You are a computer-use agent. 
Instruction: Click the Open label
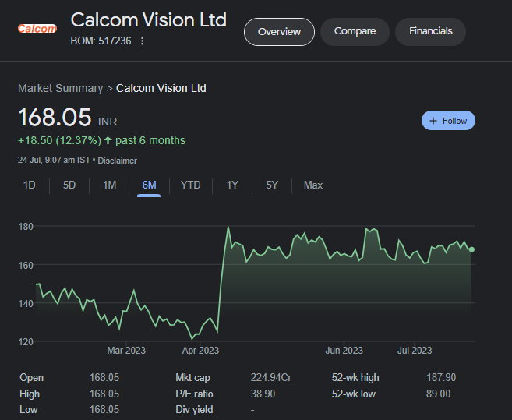click(32, 378)
